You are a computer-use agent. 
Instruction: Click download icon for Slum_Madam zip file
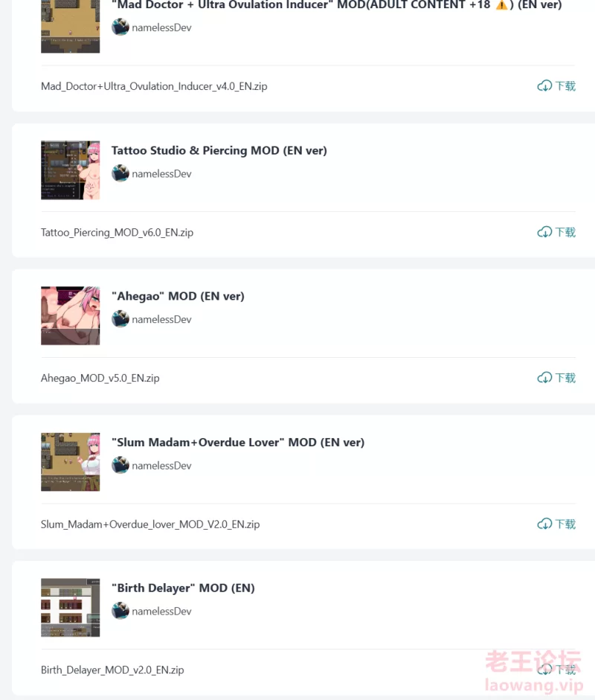point(544,524)
